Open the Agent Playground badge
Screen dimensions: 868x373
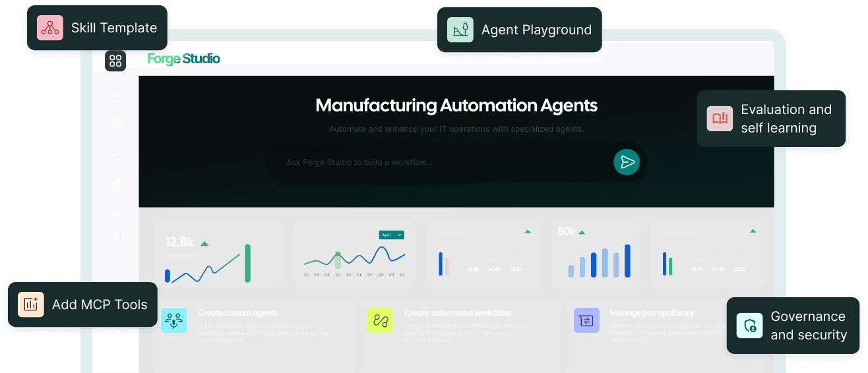pyautogui.click(x=520, y=30)
